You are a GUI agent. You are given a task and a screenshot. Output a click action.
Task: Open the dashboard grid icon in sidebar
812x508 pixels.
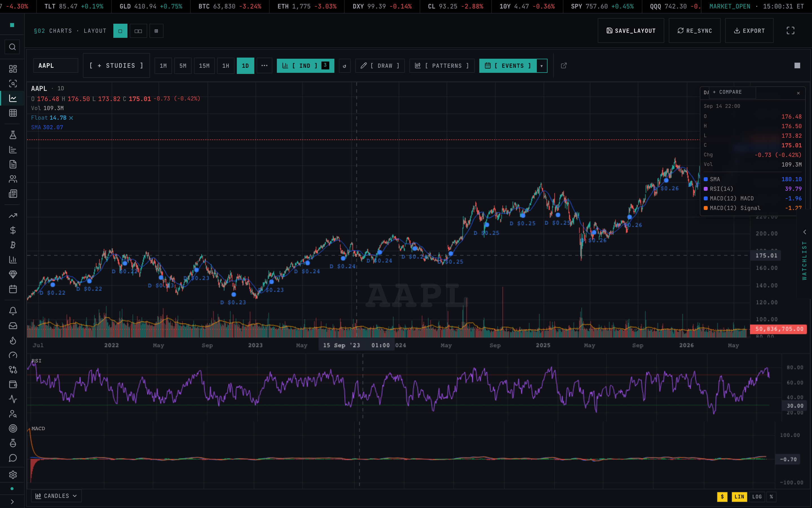(x=13, y=69)
